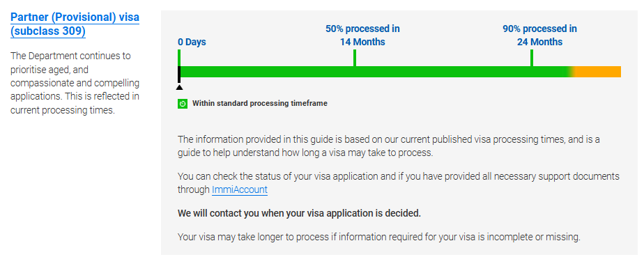Viewport: 644px width, 280px height.
Task: Click the sentence about incomplete or missing information
Action: (378, 237)
